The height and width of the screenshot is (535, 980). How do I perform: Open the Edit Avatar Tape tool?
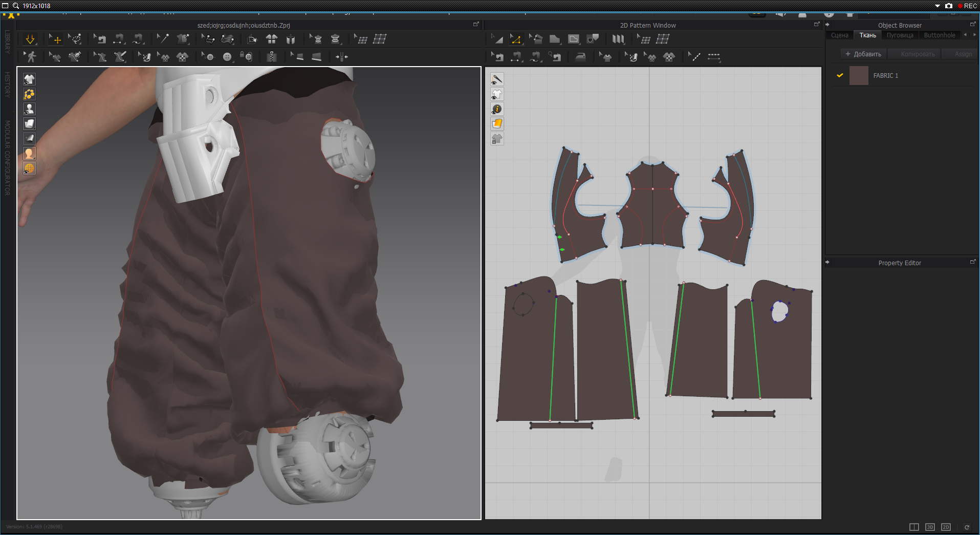pyautogui.click(x=316, y=39)
